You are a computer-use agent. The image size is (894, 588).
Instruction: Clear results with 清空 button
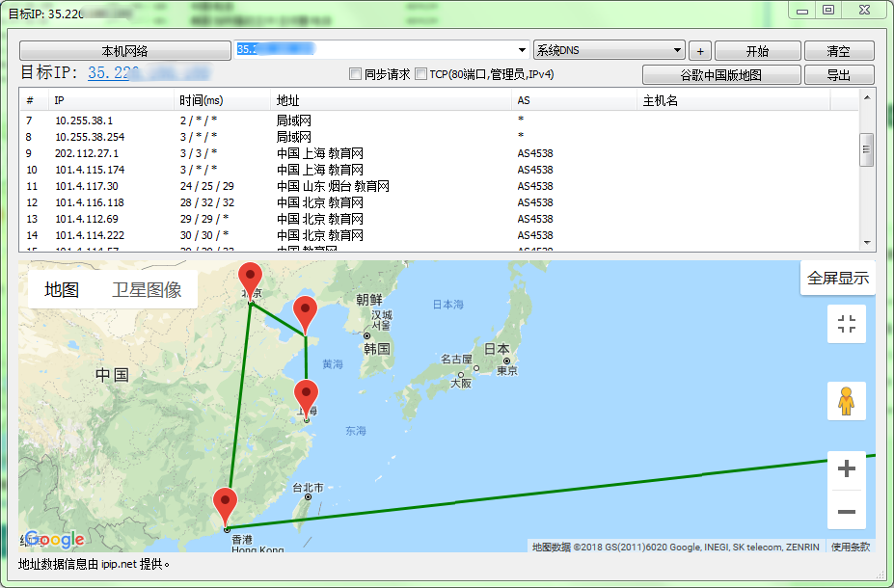(839, 51)
